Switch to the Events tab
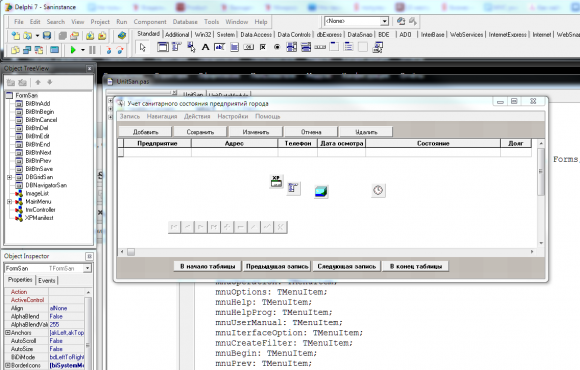The height and width of the screenshot is (370, 580). pyautogui.click(x=47, y=280)
